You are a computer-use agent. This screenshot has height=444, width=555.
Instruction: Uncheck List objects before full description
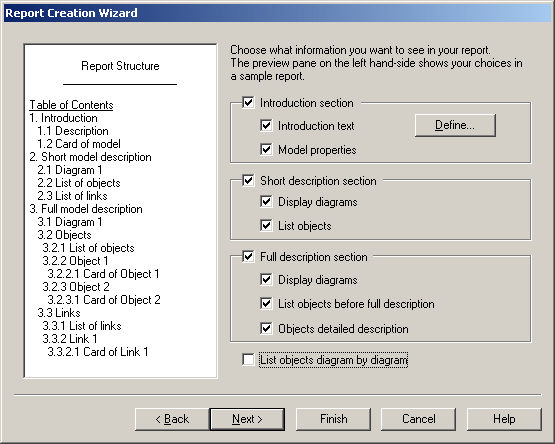[266, 303]
